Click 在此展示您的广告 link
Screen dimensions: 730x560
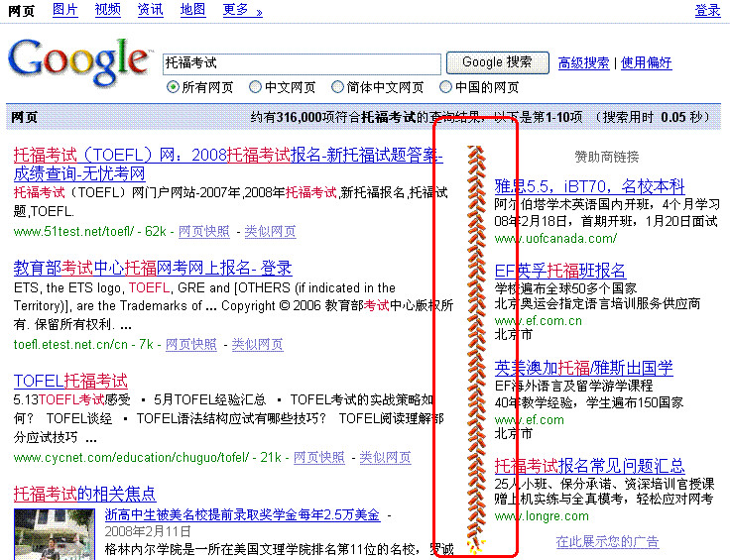[x=608, y=541]
